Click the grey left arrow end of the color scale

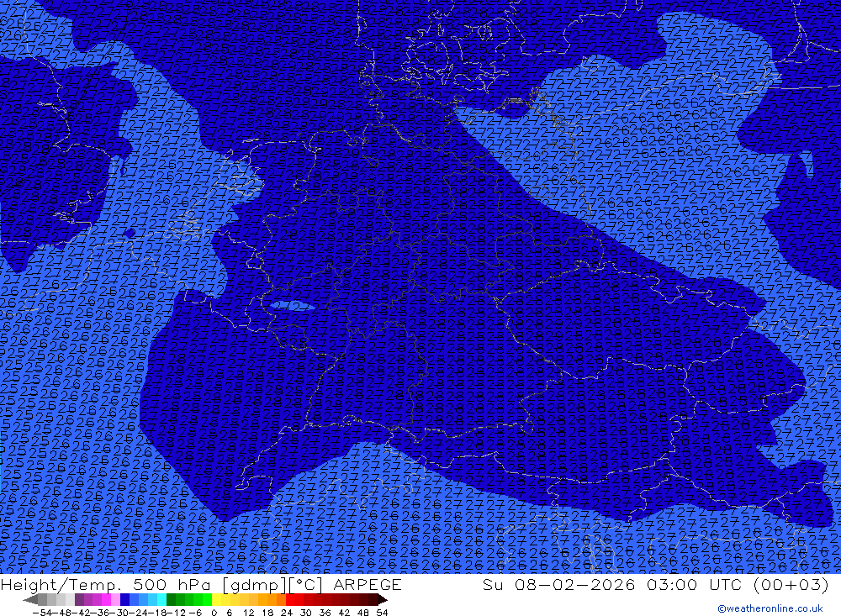point(30,600)
